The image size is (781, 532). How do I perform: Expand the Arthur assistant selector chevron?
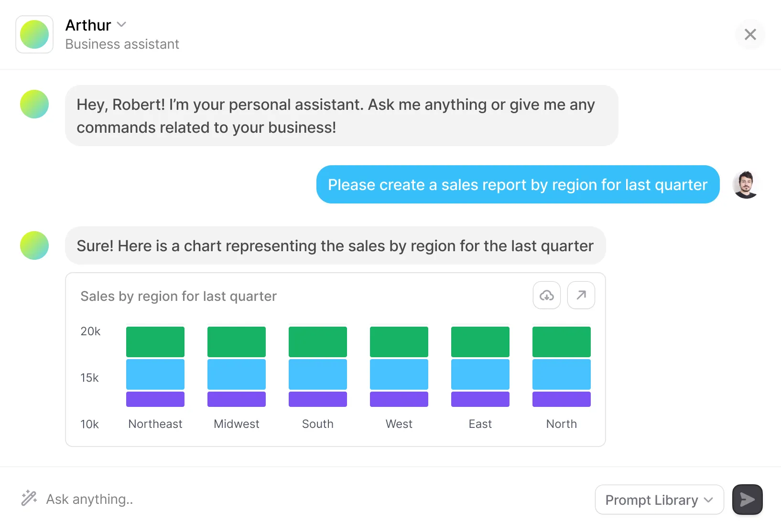[122, 24]
